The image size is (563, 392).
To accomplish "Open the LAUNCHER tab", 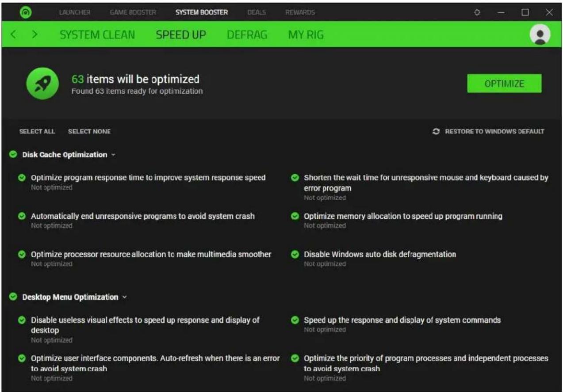I will (75, 12).
